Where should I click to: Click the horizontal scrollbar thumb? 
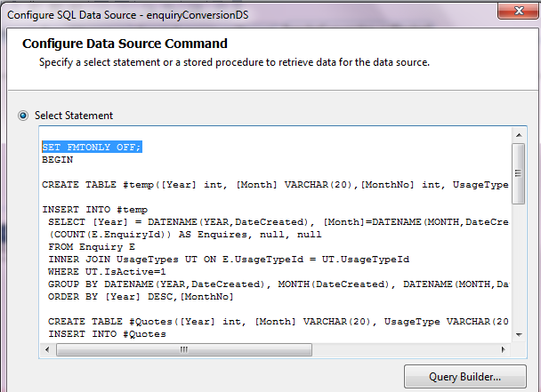pos(183,349)
